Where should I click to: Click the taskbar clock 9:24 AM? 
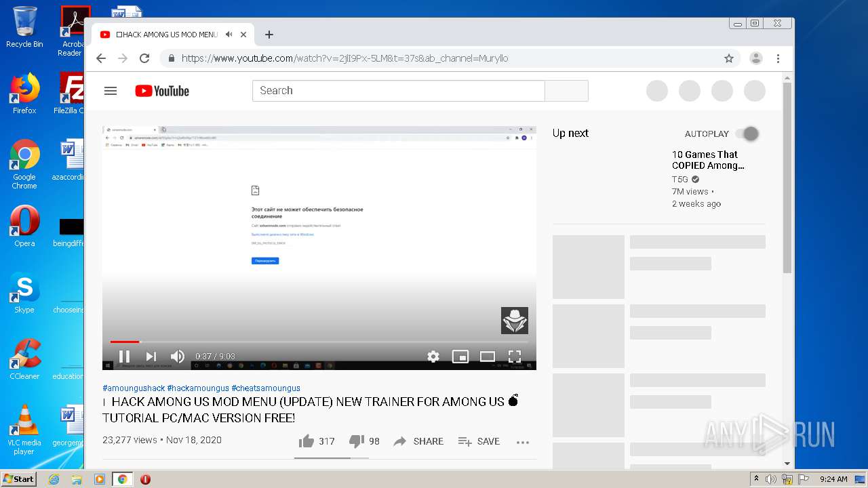pyautogui.click(x=833, y=479)
